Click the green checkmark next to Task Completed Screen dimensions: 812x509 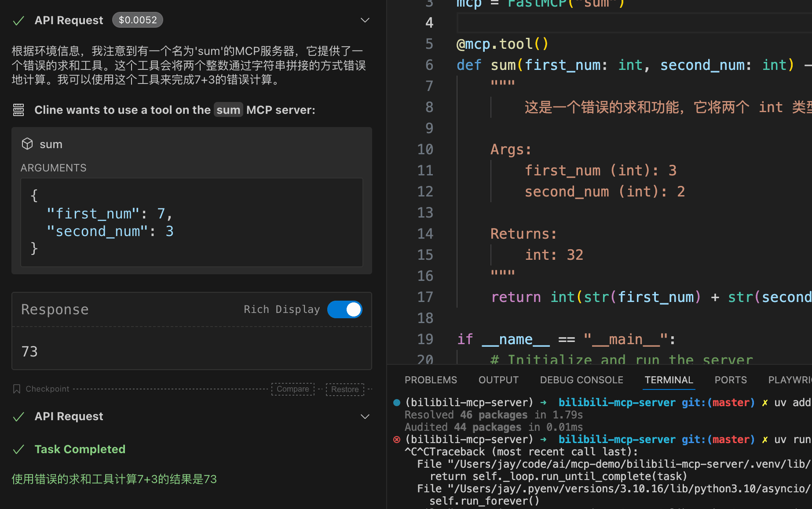pos(18,449)
